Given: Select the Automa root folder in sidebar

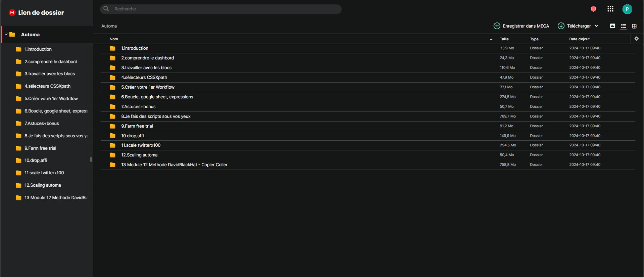Looking at the screenshot, I should click(47, 35).
